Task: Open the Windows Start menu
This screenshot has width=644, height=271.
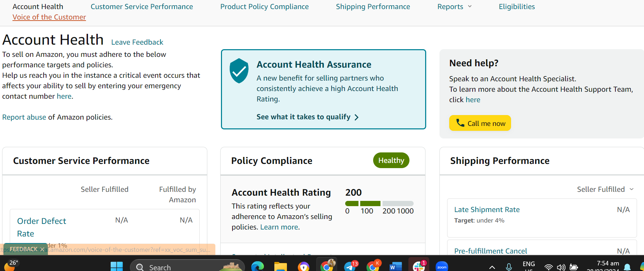Action: click(x=117, y=267)
